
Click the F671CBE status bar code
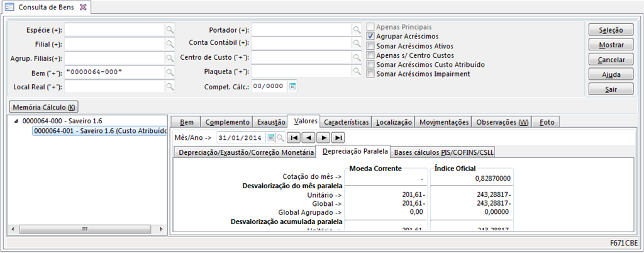(x=624, y=243)
